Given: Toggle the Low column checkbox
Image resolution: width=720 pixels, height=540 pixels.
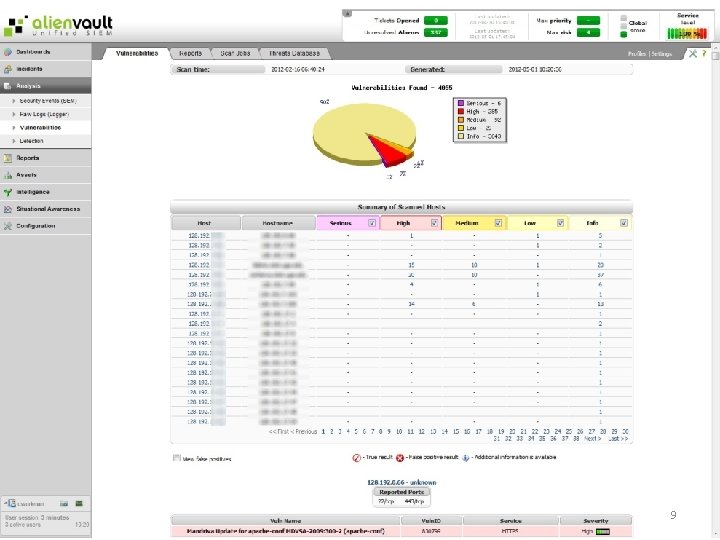Looking at the screenshot, I should [x=560, y=223].
